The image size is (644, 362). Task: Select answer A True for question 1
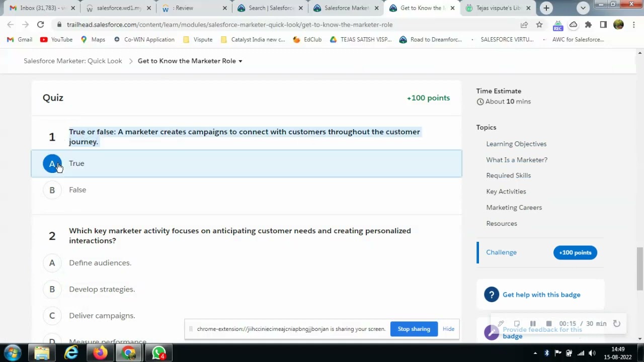(247, 163)
